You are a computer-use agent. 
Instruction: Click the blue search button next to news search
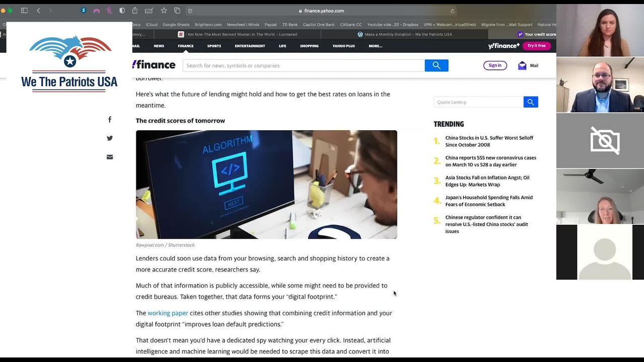point(436,65)
